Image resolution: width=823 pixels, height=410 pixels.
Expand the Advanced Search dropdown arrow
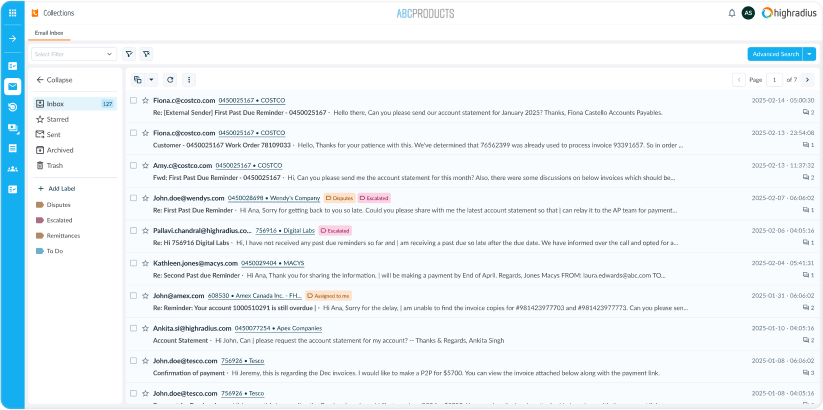click(810, 54)
